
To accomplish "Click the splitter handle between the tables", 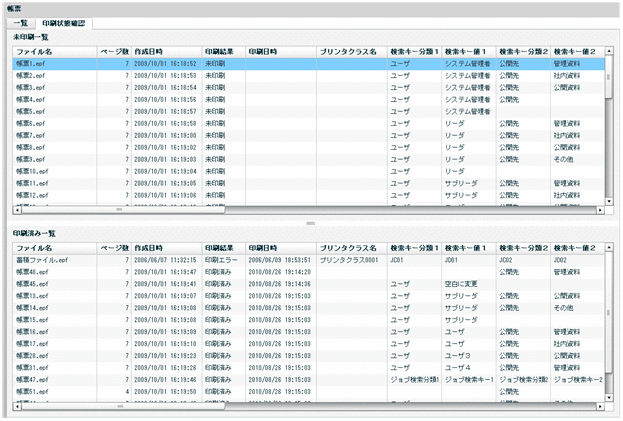I will click(x=310, y=222).
